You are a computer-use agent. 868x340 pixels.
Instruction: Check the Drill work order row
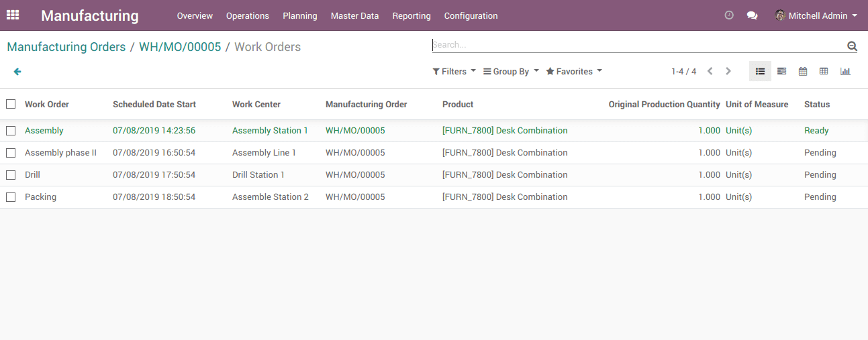11,175
